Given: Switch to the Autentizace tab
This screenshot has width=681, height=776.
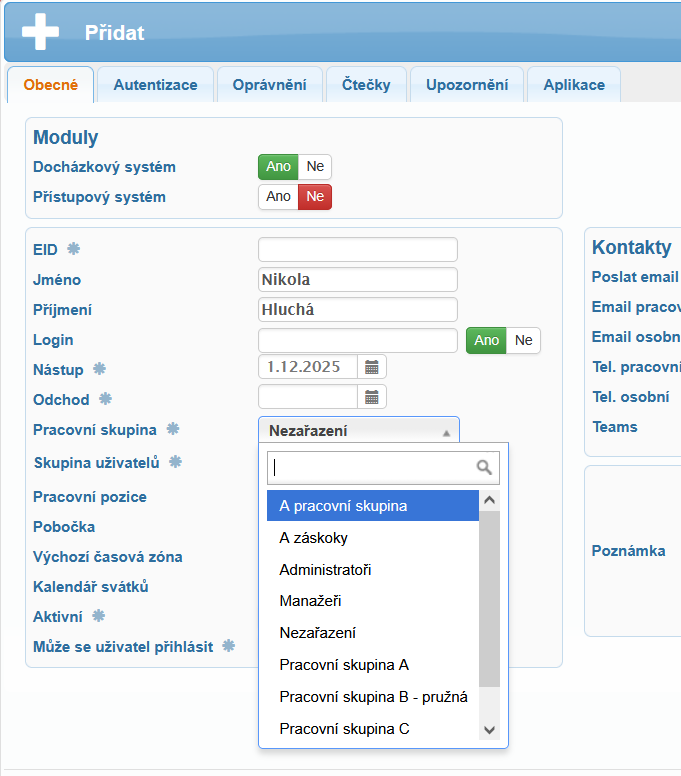Looking at the screenshot, I should point(155,85).
